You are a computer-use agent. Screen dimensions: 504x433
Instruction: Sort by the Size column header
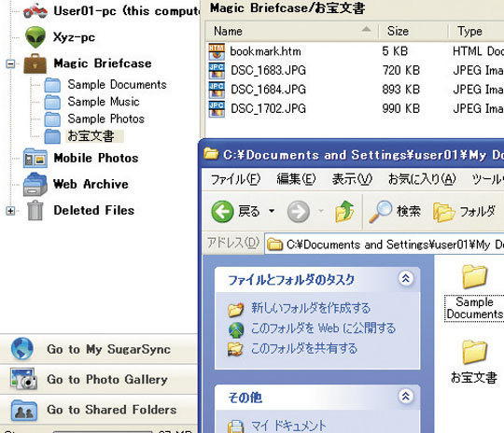pos(413,31)
